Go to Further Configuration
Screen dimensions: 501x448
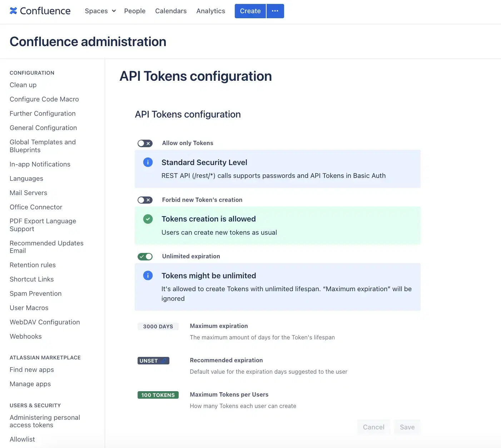click(x=43, y=114)
